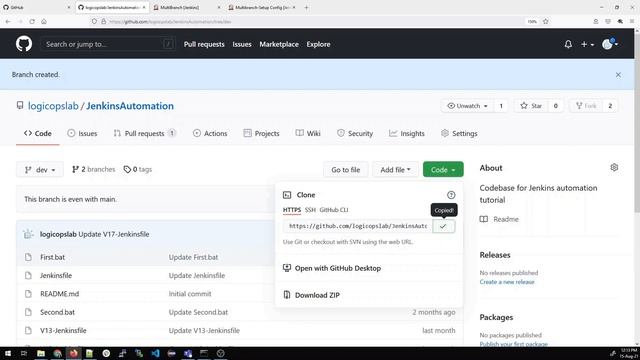Select the HTTPS clone tab
Viewport: 640px width, 360px height.
tap(292, 210)
